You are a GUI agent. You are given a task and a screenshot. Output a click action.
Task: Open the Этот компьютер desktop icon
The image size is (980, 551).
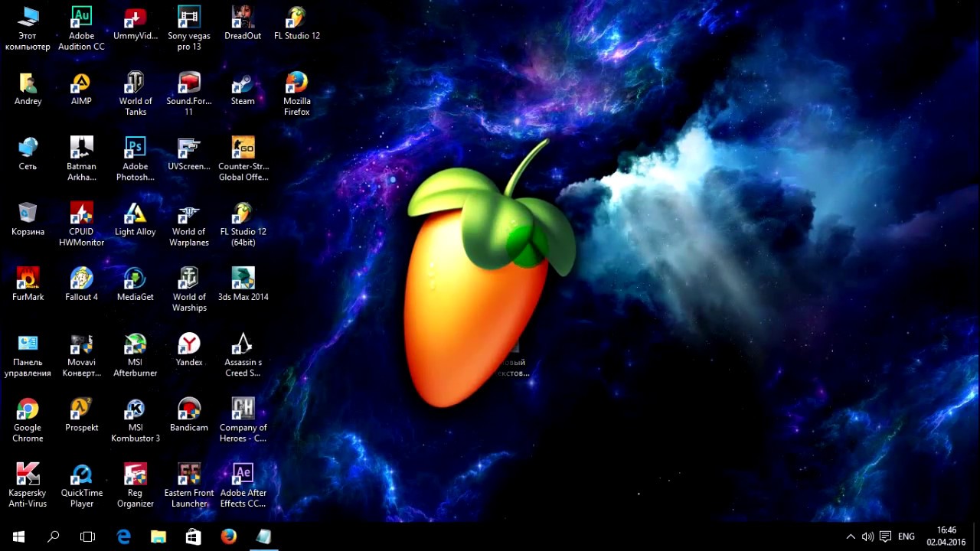point(28,28)
